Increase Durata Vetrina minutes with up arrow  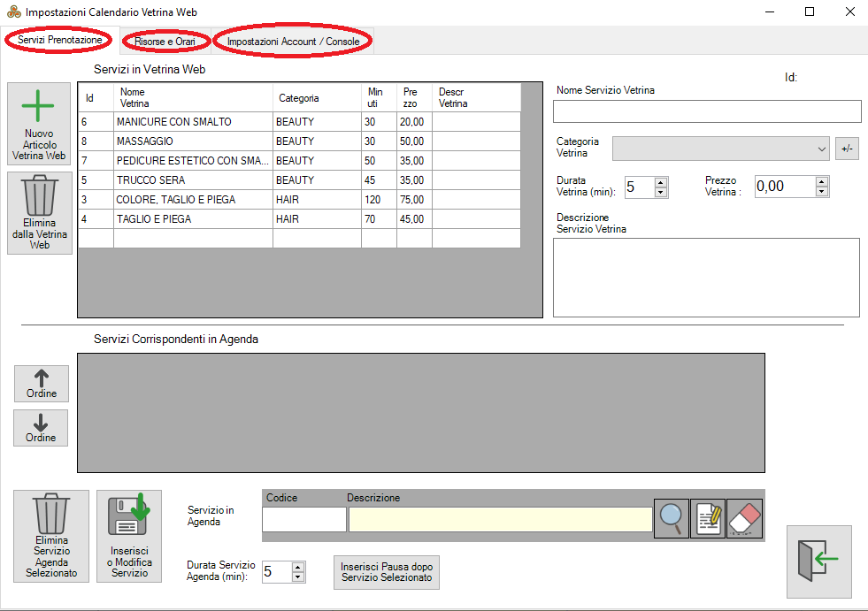(x=660, y=182)
